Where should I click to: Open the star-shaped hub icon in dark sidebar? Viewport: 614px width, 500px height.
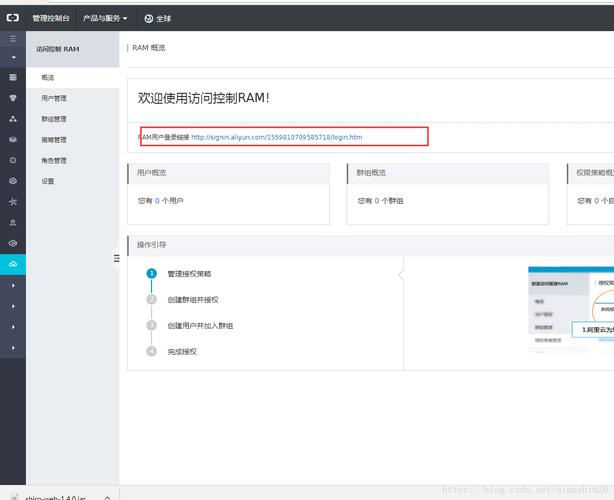(13, 202)
